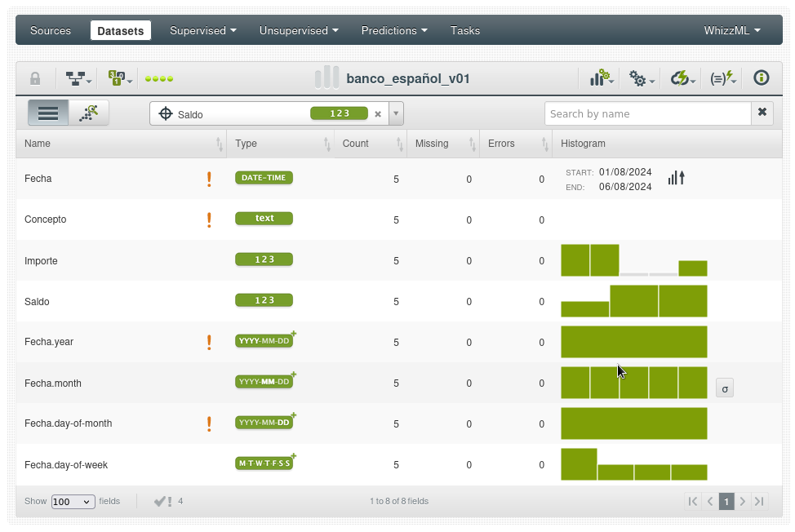Click the sigma statistics button on Fecha.month
The width and height of the screenshot is (795, 532).
pos(724,388)
